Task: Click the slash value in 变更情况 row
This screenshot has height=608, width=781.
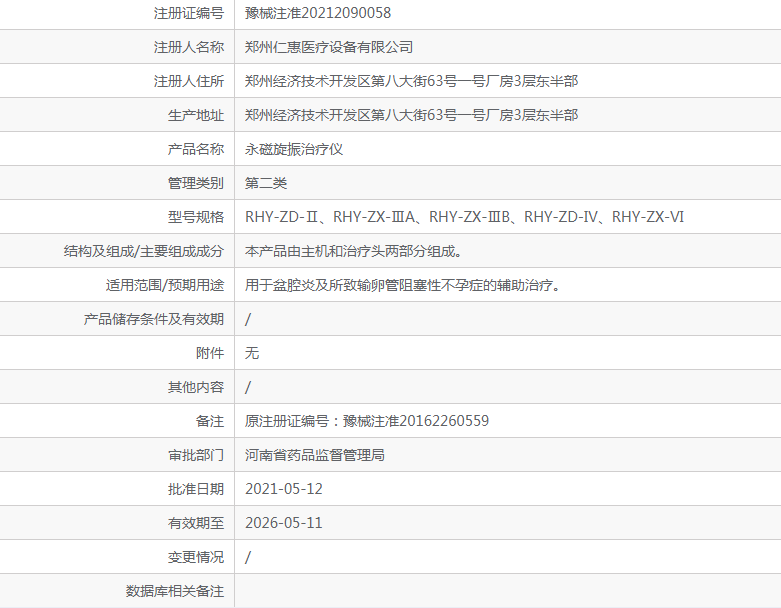Action: click(x=248, y=557)
